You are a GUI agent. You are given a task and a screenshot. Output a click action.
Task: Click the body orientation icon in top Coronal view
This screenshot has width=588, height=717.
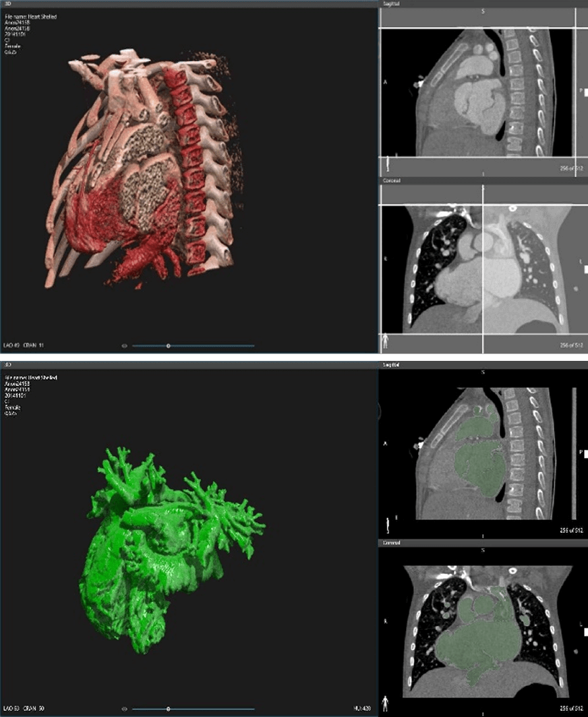click(386, 341)
